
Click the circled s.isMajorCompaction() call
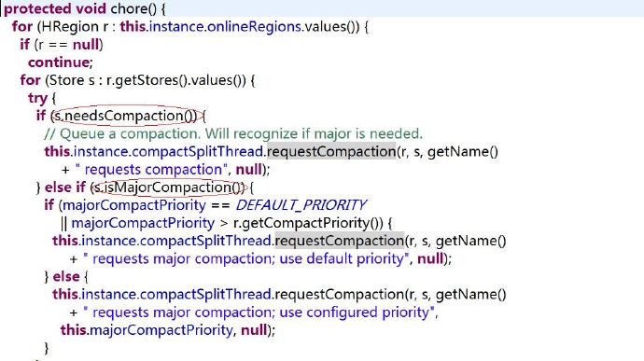click(x=169, y=187)
